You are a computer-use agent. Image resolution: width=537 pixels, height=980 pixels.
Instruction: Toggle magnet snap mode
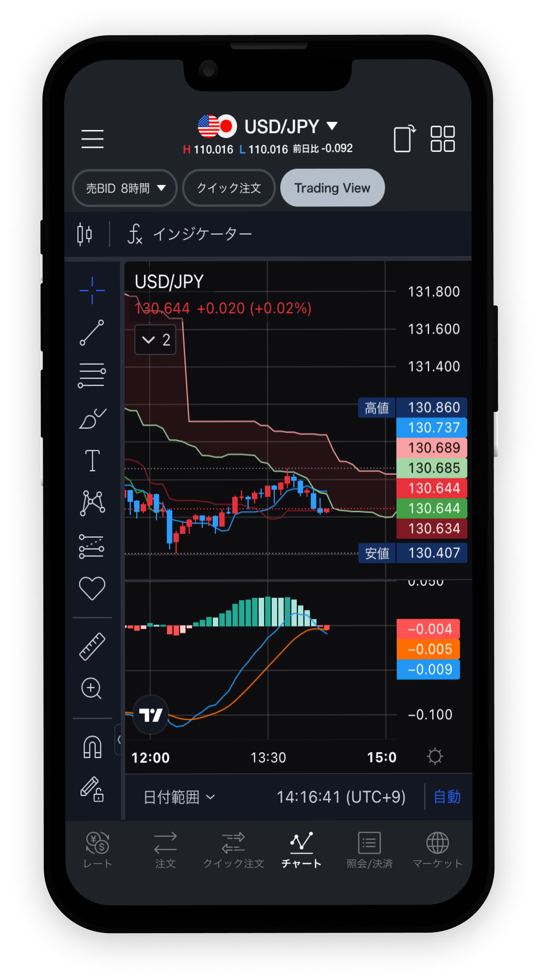pyautogui.click(x=92, y=747)
